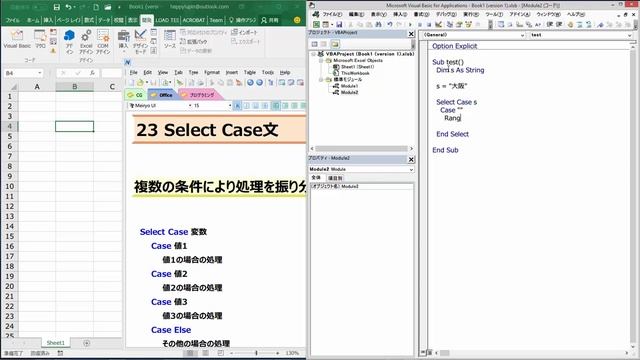The height and width of the screenshot is (360, 640).
Task: Collapse the VBAProject root node
Action: point(313,54)
